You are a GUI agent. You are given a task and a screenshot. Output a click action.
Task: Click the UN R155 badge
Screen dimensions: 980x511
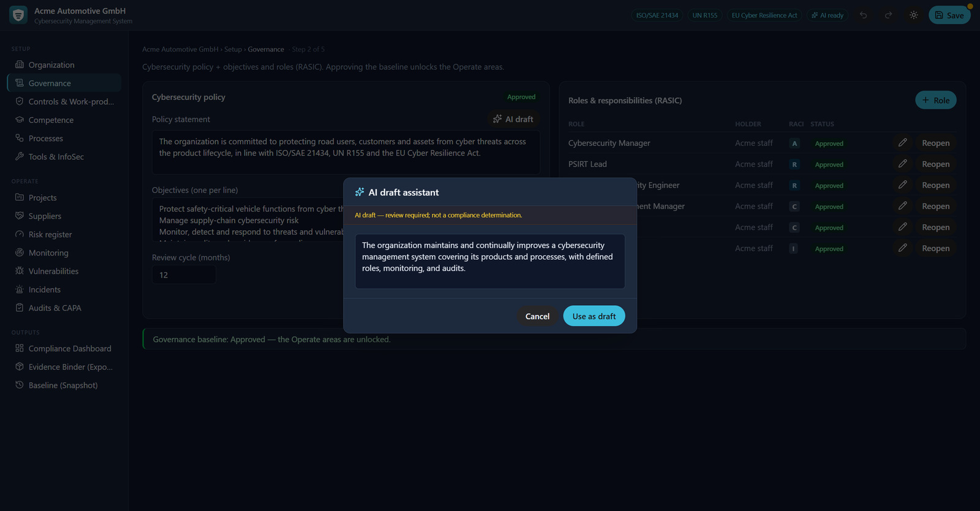704,15
